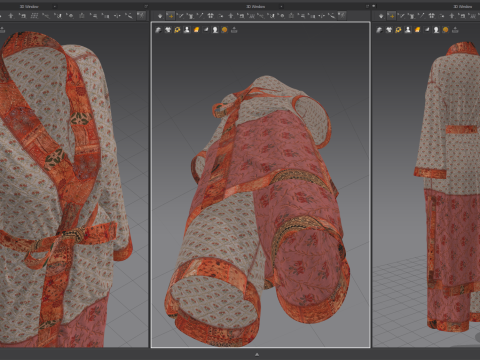Image resolution: width=480 pixels, height=360 pixels.
Task: Click the upward arrow icon in left window toolbar
Action: point(11,16)
